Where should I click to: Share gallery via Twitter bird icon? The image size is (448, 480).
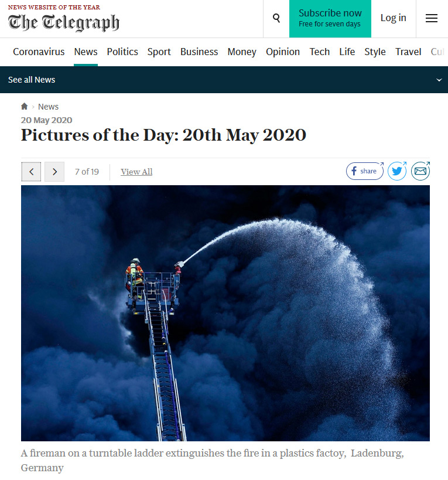click(397, 171)
